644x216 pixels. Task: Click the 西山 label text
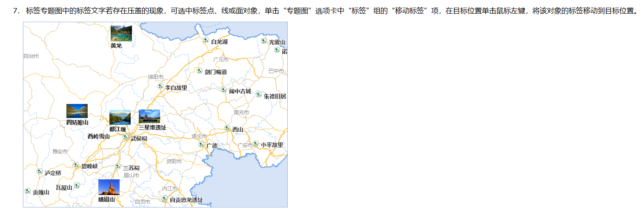[x=238, y=130]
